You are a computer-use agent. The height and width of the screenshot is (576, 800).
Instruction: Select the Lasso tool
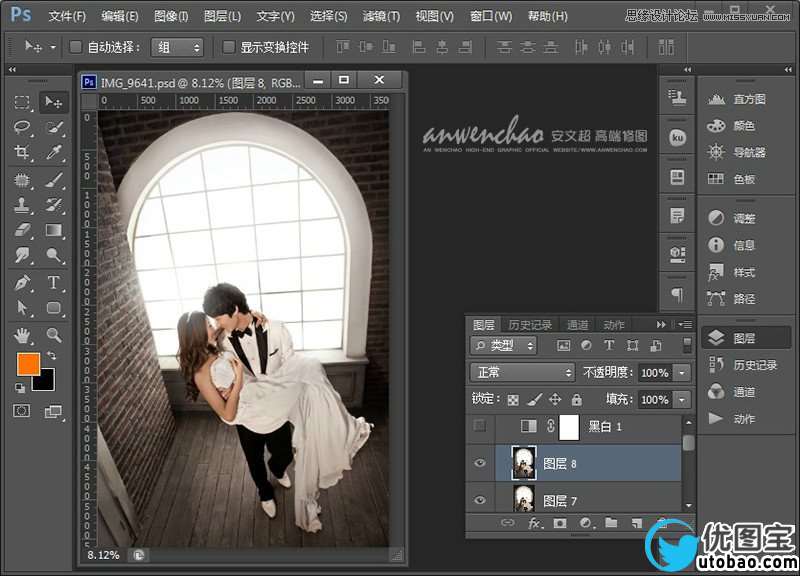pos(22,127)
